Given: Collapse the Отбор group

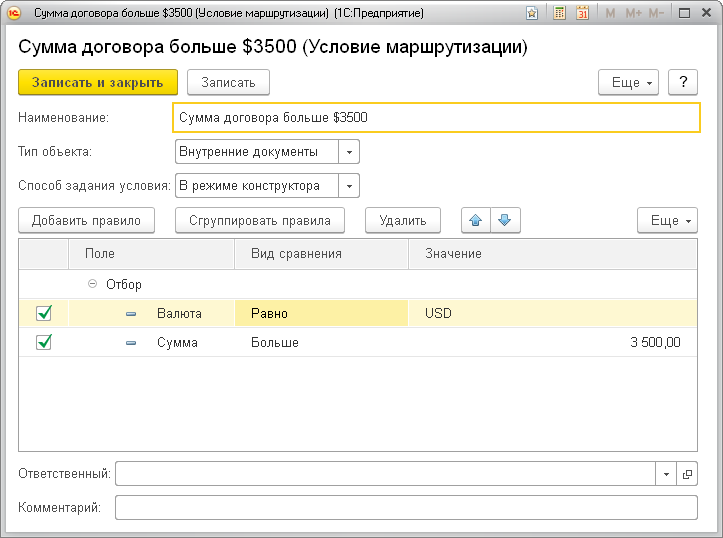Looking at the screenshot, I should point(92,284).
